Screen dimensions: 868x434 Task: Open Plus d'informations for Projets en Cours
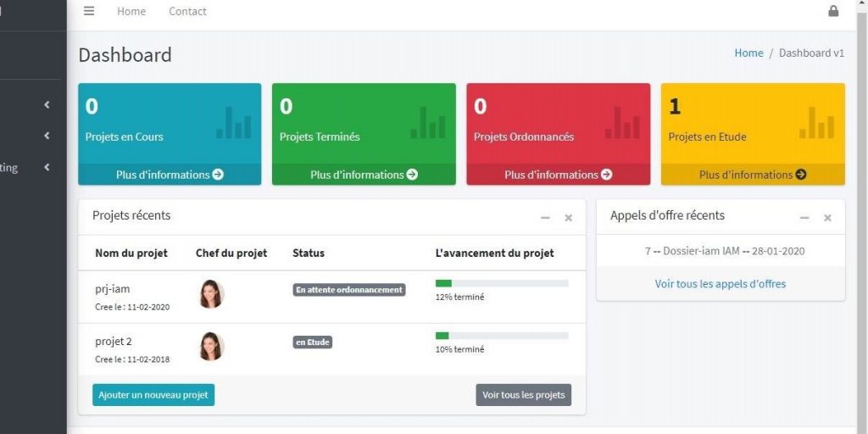click(170, 175)
